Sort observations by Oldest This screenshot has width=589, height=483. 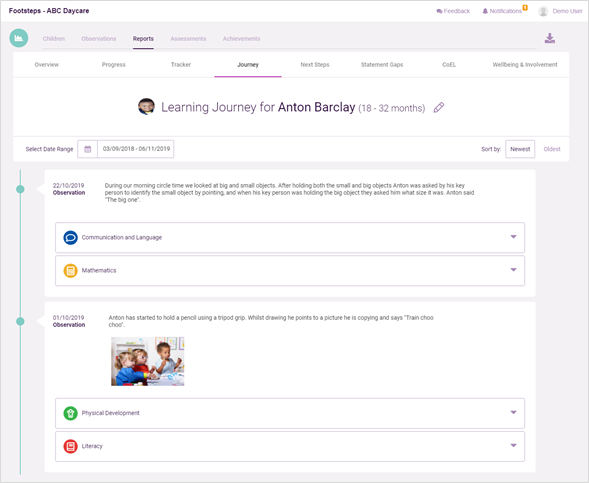point(552,149)
